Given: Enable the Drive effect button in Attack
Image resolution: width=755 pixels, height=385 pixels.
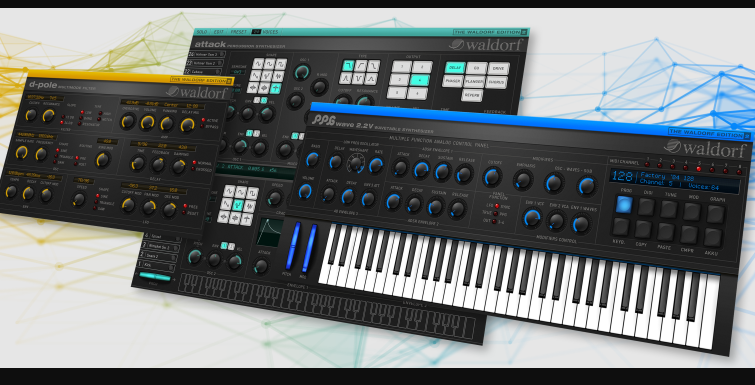Looking at the screenshot, I should 498,69.
